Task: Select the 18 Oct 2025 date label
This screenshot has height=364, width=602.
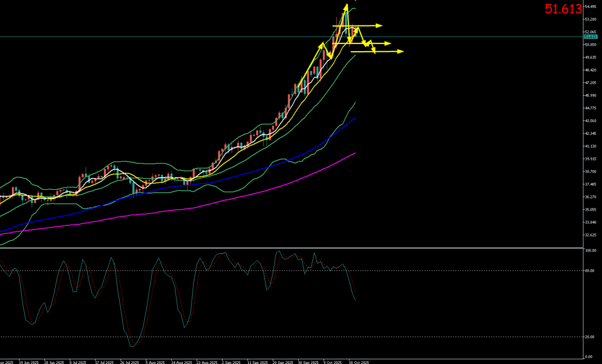Action: (x=360, y=362)
